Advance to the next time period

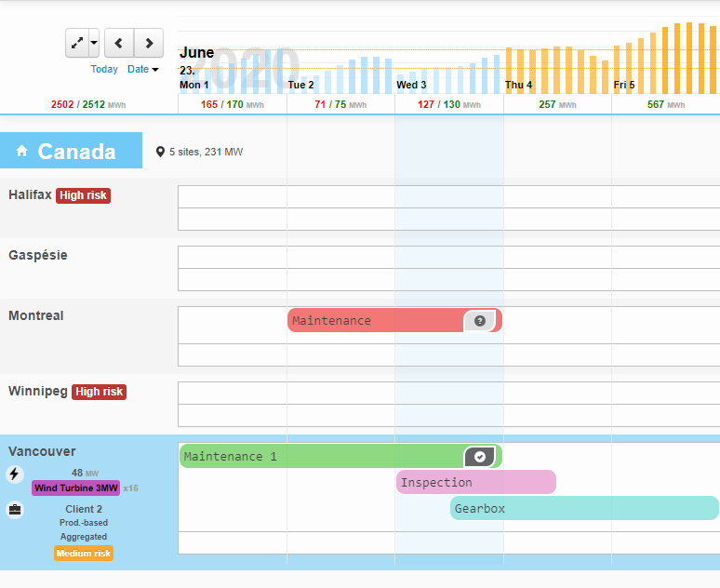pos(149,43)
